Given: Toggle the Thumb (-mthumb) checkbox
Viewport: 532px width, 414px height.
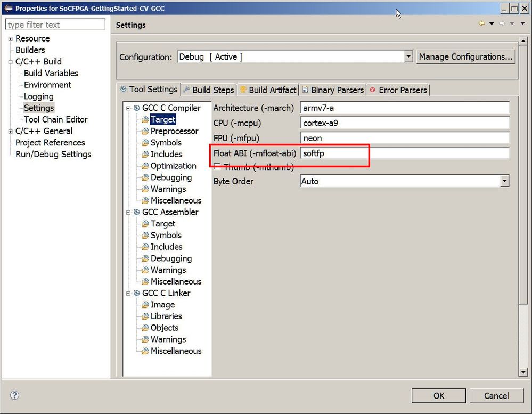Looking at the screenshot, I should [x=217, y=166].
